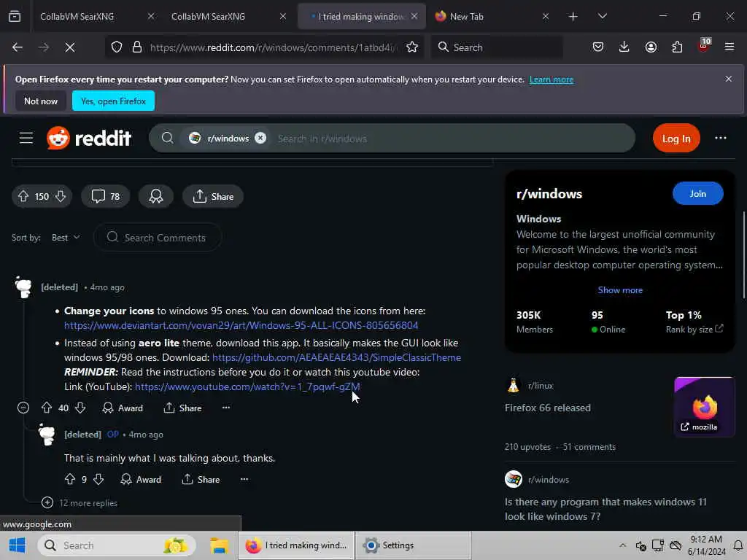Open the Firefox downloads panel
The width and height of the screenshot is (747, 560).
click(x=624, y=47)
